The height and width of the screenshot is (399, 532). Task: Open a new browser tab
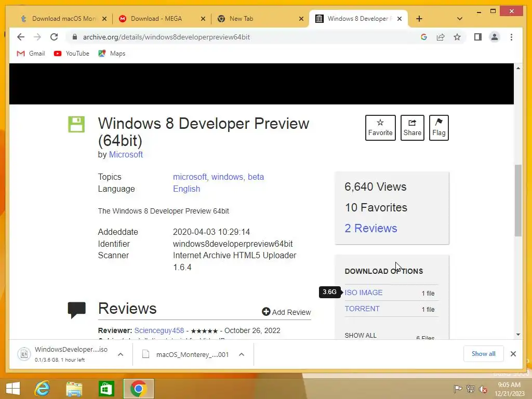coord(419,19)
